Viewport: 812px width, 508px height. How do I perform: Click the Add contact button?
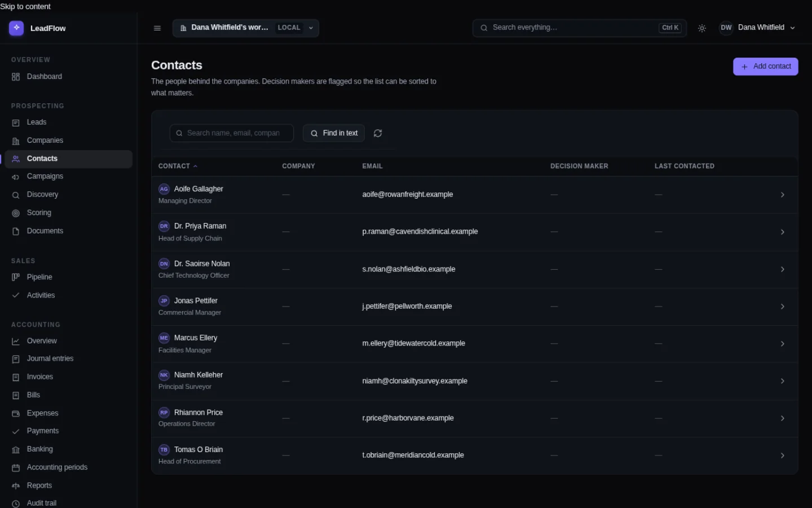pyautogui.click(x=765, y=67)
